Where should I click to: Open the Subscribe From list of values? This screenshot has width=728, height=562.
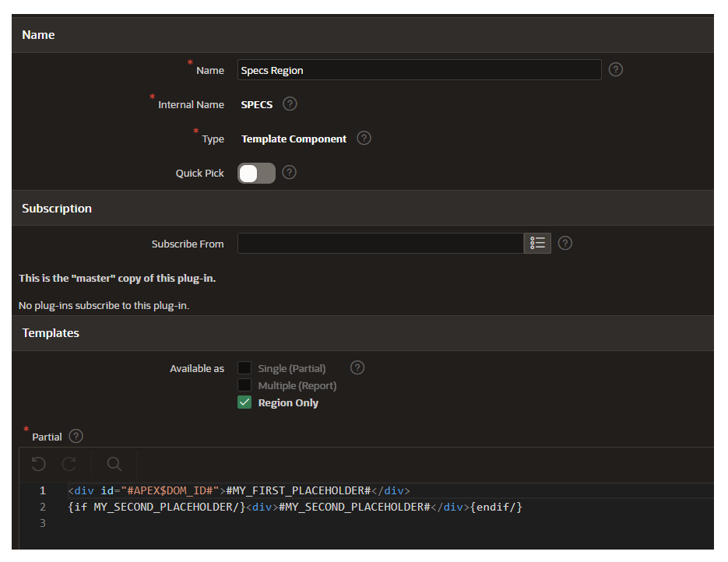[x=537, y=243]
